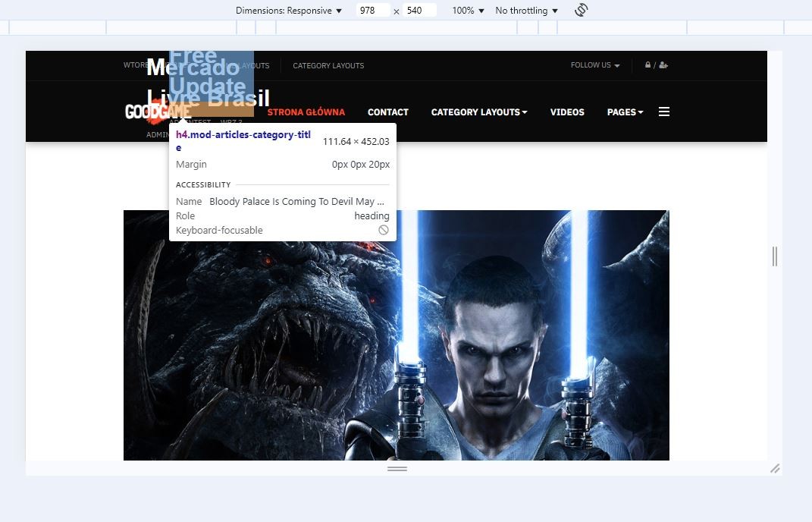Open the hamburger menu icon in navbar
The width and height of the screenshot is (812, 522).
pos(664,112)
